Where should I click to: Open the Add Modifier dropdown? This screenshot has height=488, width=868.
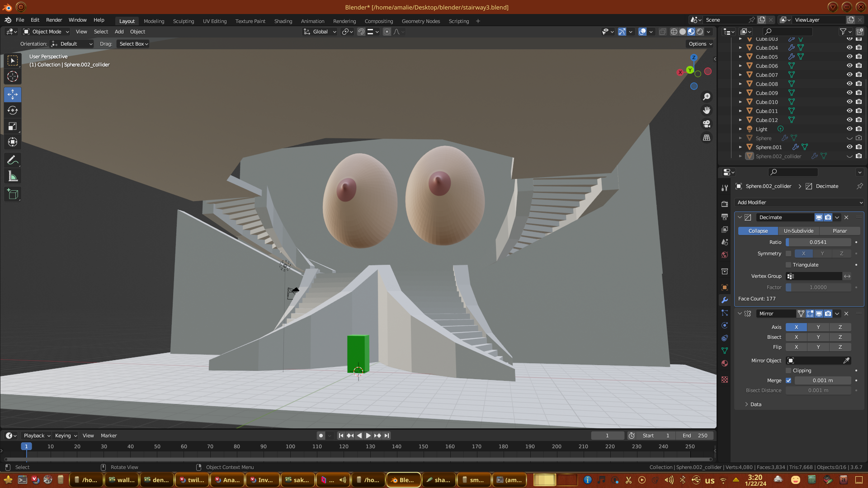point(799,202)
